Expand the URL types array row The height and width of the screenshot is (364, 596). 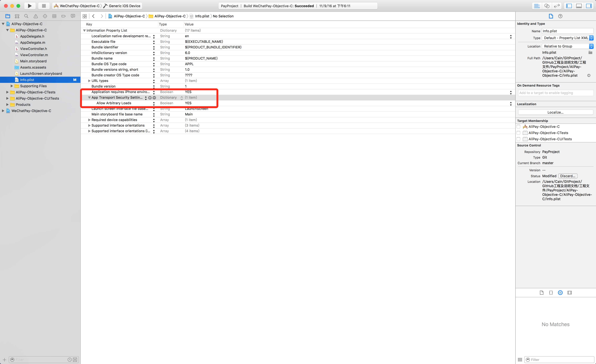coord(89,81)
